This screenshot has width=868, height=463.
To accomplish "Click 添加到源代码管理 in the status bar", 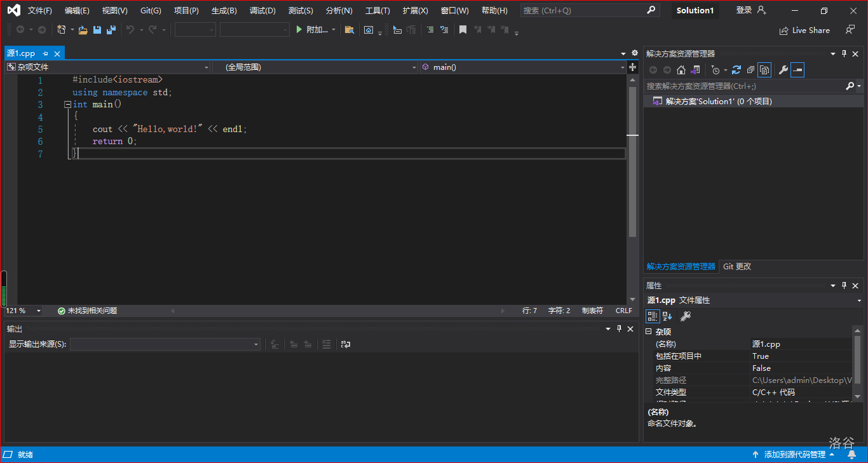I will 794,455.
